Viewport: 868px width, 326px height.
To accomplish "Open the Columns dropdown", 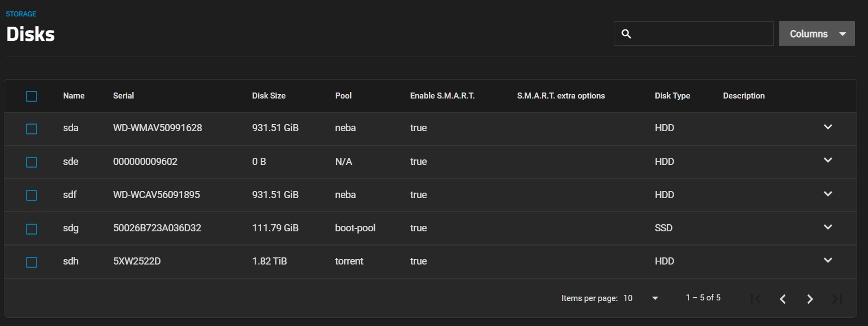I will [816, 34].
